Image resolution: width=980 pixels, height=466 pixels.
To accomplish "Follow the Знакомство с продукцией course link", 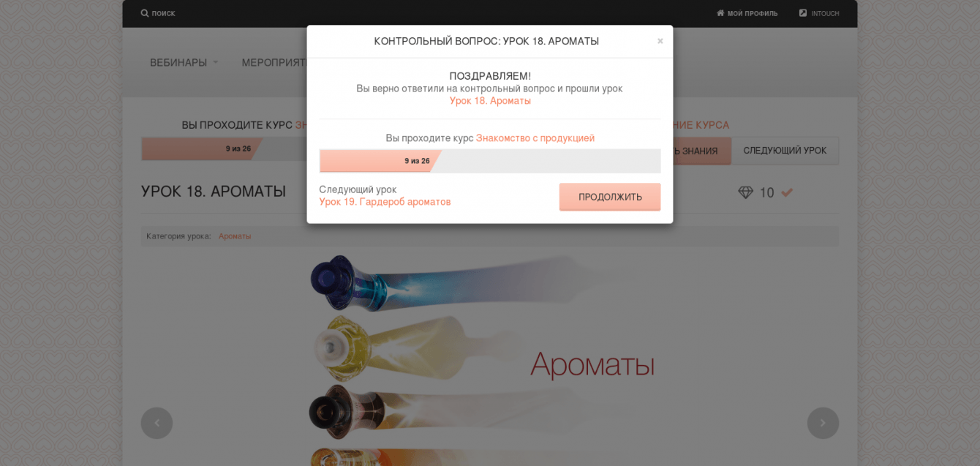I will click(x=535, y=138).
